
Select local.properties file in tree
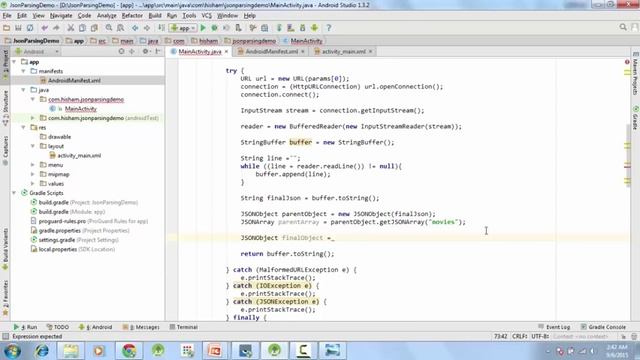point(58,249)
